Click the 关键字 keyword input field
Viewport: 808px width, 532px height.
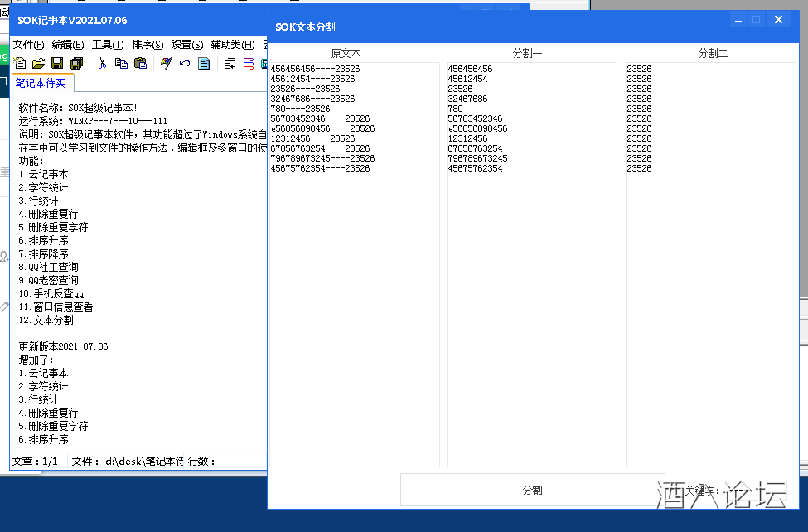758,491
